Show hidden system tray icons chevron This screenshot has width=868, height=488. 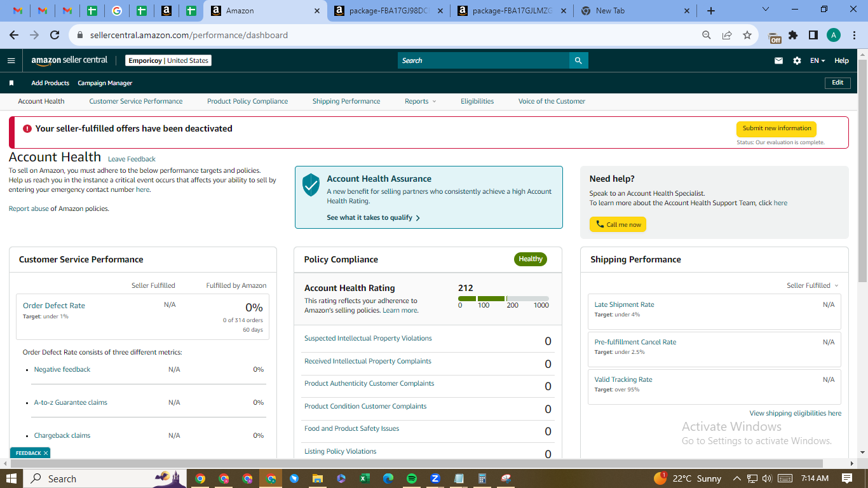click(x=737, y=478)
